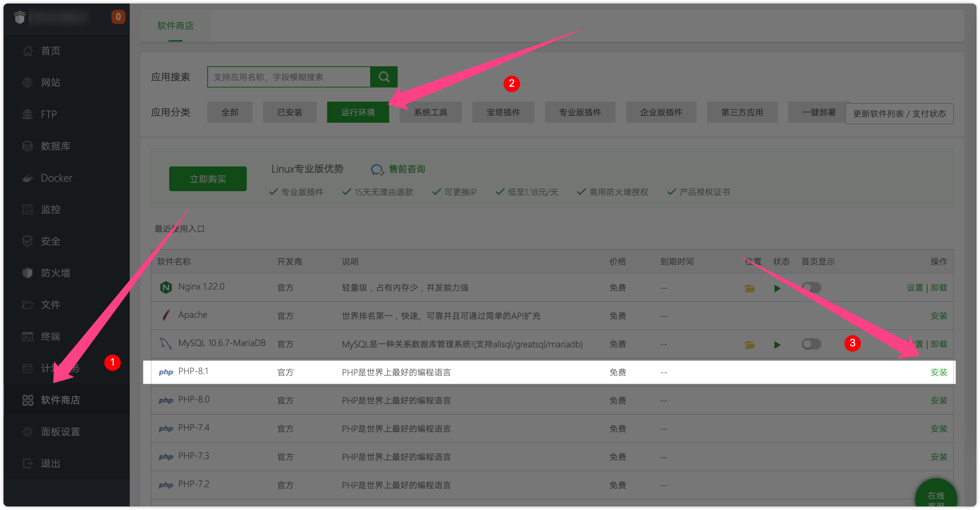Select the 第三方应用 category
Image resolution: width=980 pixels, height=510 pixels.
click(742, 112)
